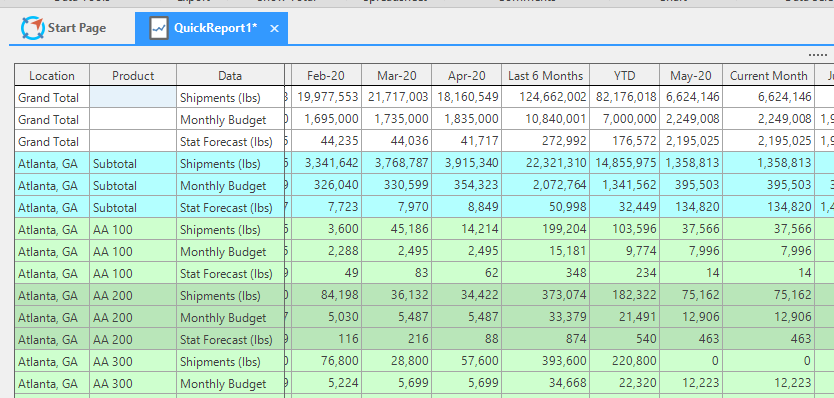Screen dimensions: 834x398
Task: Click the Start Page compass icon
Action: coord(33,28)
